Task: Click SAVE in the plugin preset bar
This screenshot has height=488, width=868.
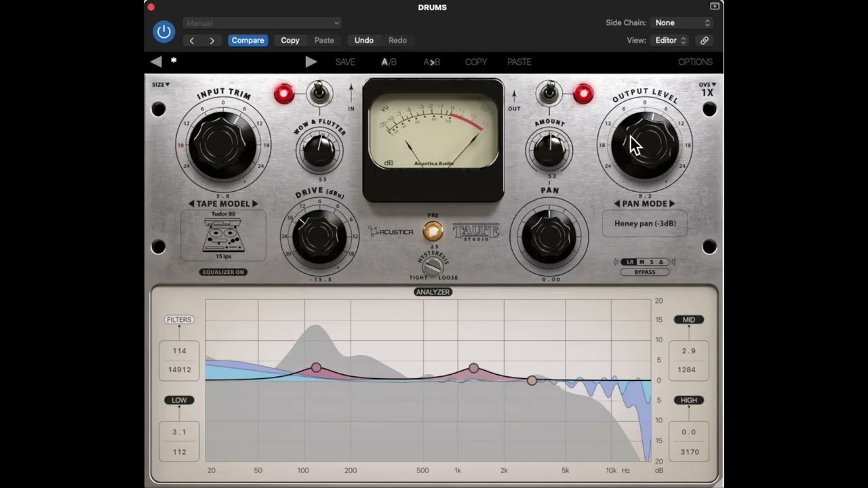Action: [345, 62]
